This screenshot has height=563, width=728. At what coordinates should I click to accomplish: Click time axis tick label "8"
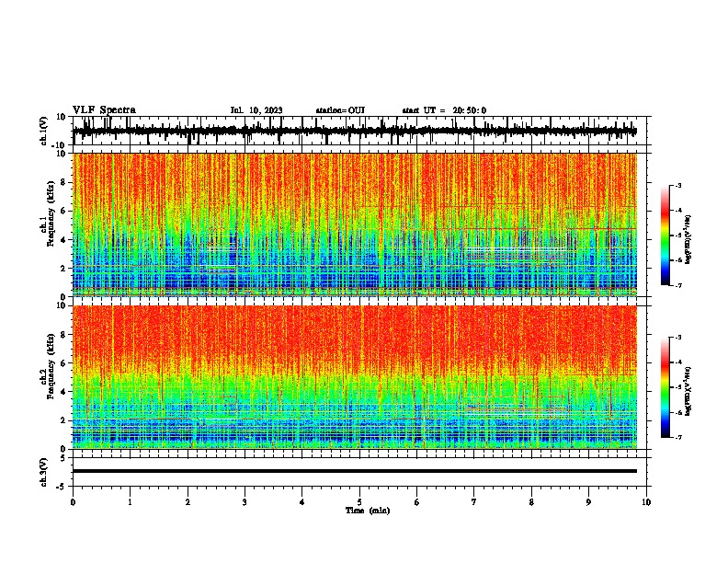click(531, 502)
